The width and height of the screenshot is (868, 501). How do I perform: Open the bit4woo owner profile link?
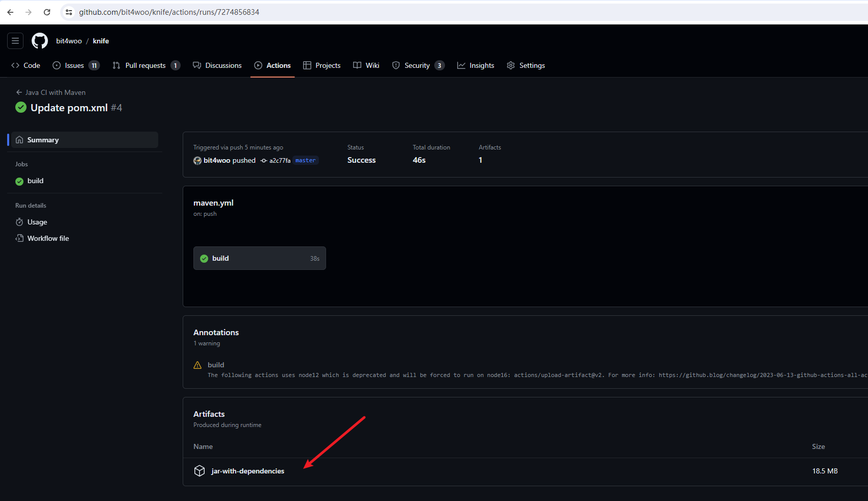(69, 41)
